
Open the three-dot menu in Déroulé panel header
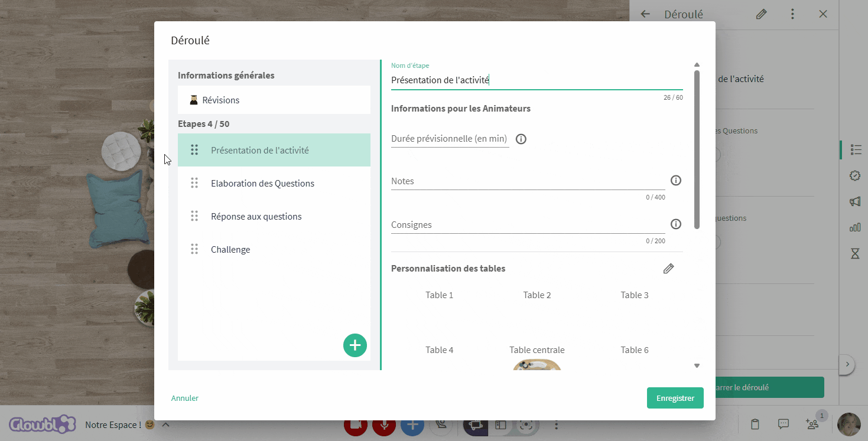coord(792,14)
